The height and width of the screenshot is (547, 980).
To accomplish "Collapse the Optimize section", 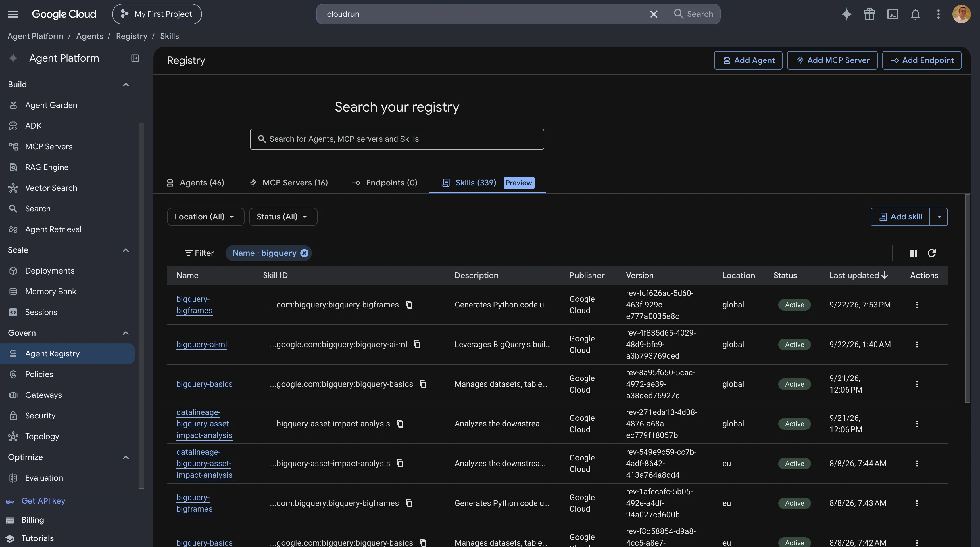I will (x=126, y=457).
